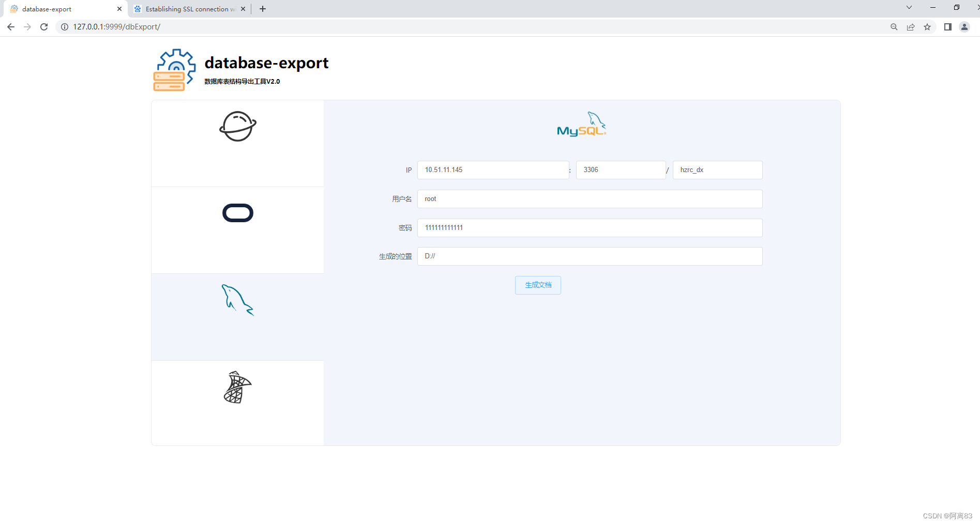Select the Oracle database icon
This screenshot has width=980, height=524.
click(238, 213)
